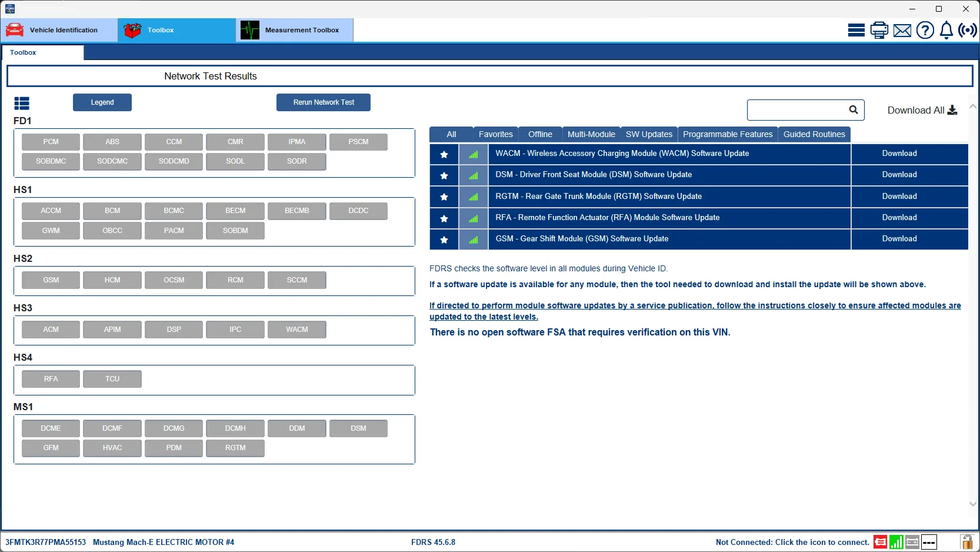This screenshot has height=552, width=980.
Task: Click the signal bars icon in RFA row
Action: coord(474,218)
